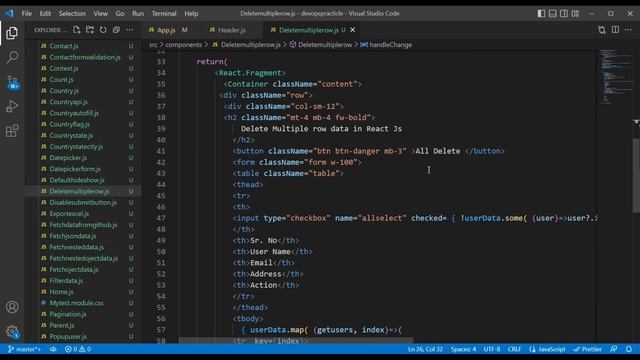Viewport: 640px width, 360px height.
Task: Toggle the bottom panel layout
Action: 552,13
